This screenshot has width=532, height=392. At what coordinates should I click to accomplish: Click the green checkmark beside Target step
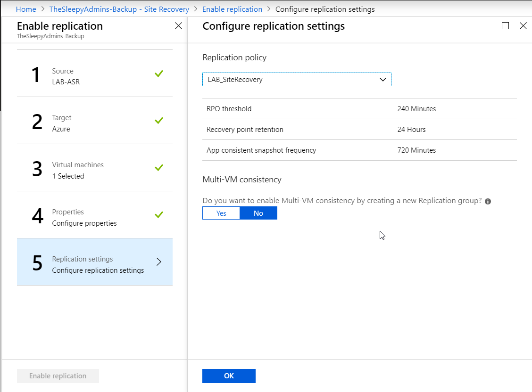(159, 121)
